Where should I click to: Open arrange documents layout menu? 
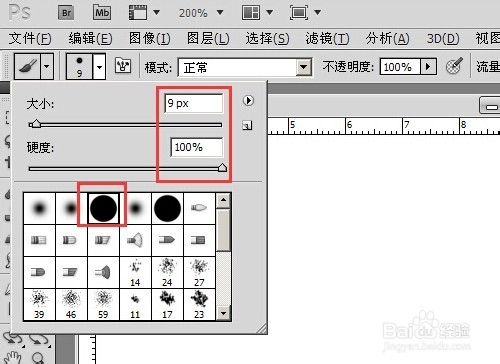pos(257,13)
